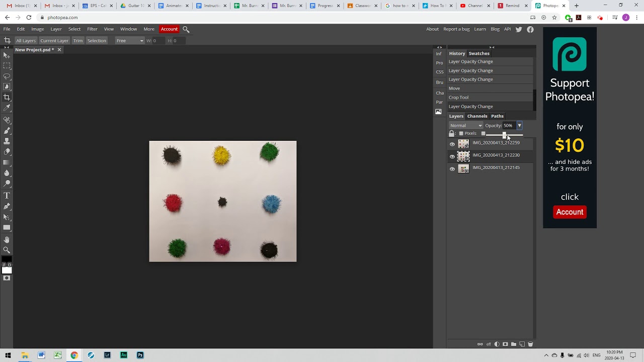Image resolution: width=644 pixels, height=362 pixels.
Task: Open layer effects (eff) button
Action: [489, 344]
